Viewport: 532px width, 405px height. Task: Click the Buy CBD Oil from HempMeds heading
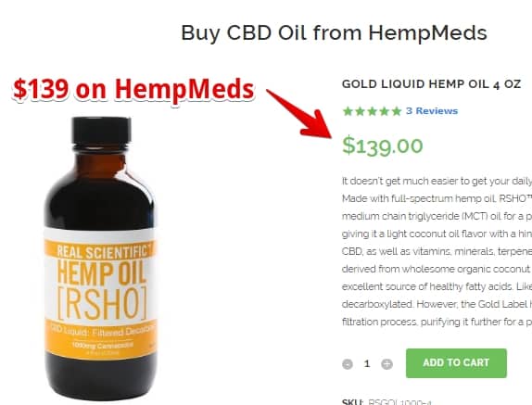pyautogui.click(x=334, y=33)
